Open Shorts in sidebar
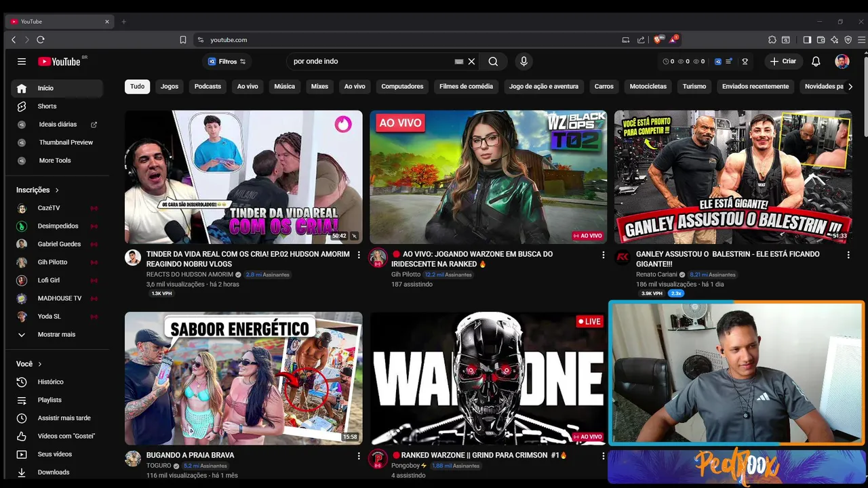868x488 pixels. click(x=57, y=106)
